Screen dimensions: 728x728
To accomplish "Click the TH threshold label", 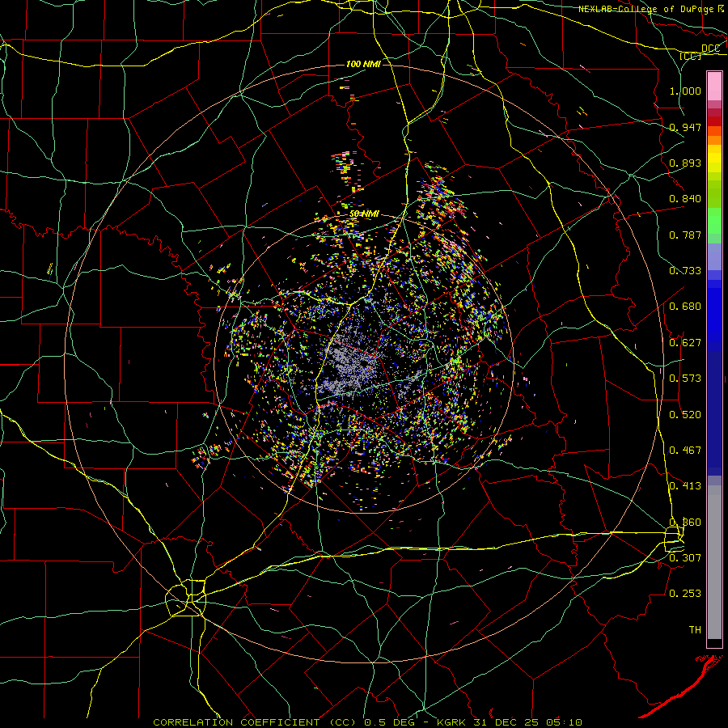I will (x=695, y=630).
